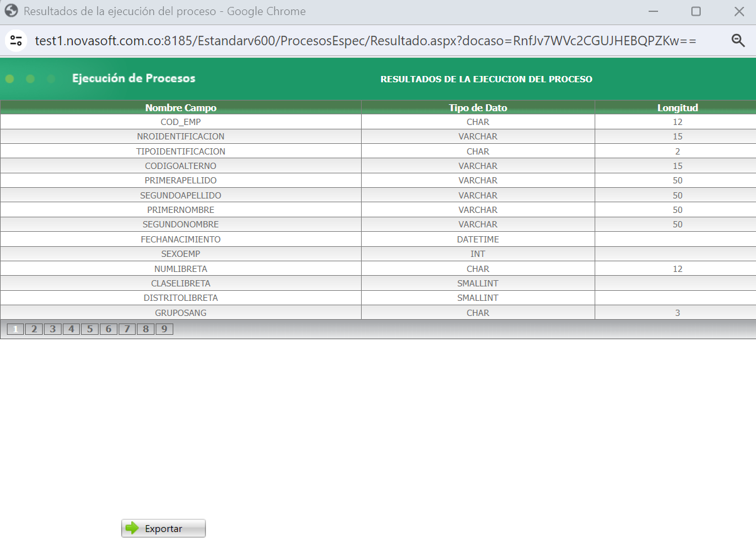This screenshot has height=554, width=756.
Task: Click the Nombre Campo column header
Action: (181, 107)
